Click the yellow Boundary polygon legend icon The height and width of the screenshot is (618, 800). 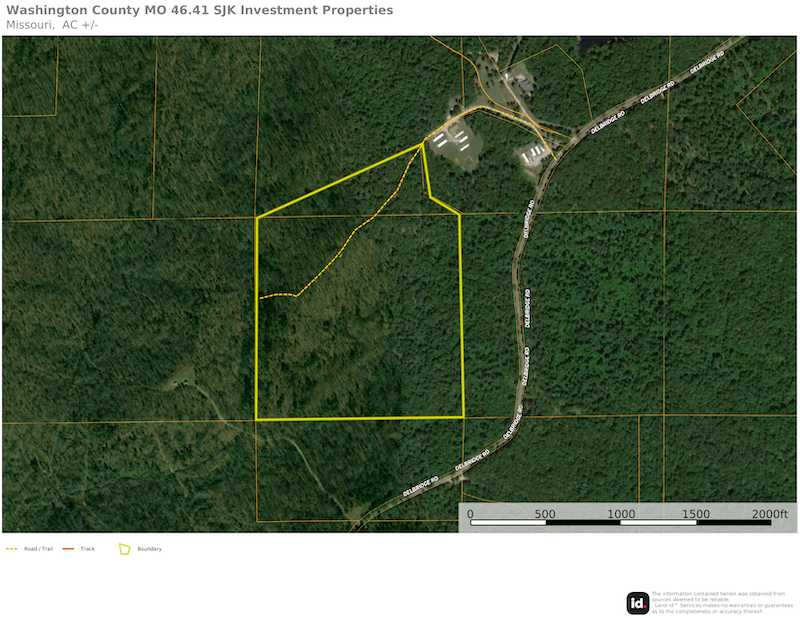coord(125,548)
